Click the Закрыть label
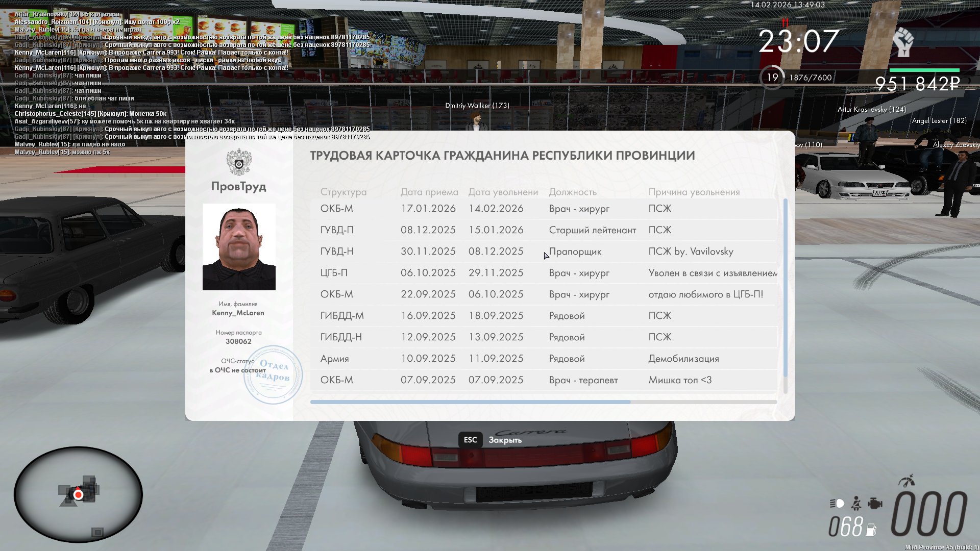Image resolution: width=980 pixels, height=551 pixels. [x=505, y=440]
